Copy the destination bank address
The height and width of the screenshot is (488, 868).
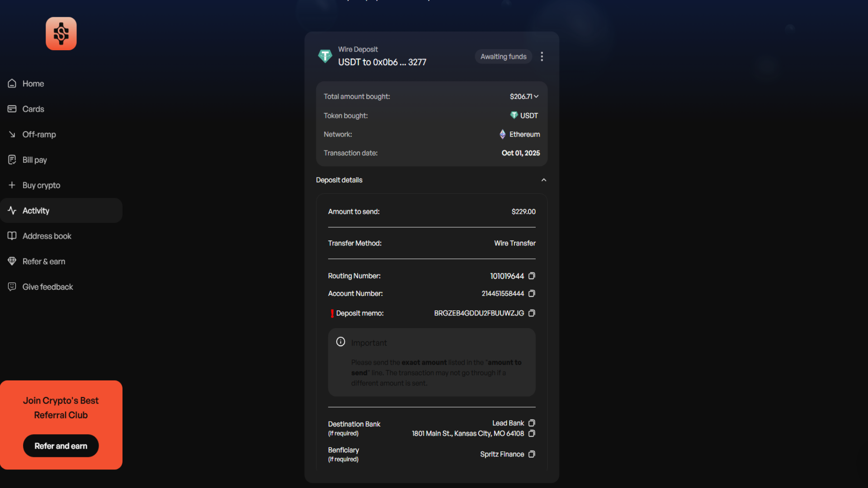tap(532, 433)
